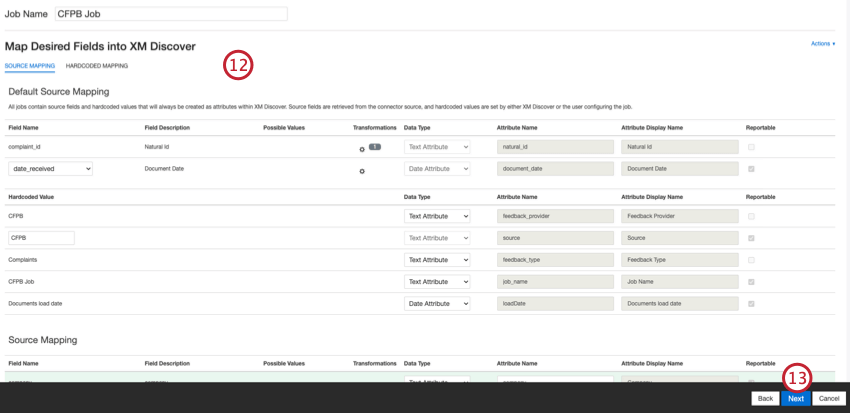The height and width of the screenshot is (413, 850).
Task: Open Data Type dropdown for document_date
Action: click(x=437, y=169)
